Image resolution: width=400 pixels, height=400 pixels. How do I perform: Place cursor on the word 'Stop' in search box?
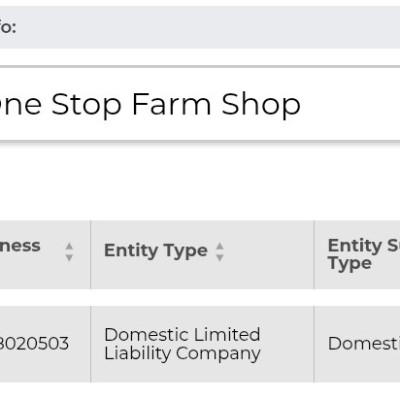pyautogui.click(x=86, y=105)
